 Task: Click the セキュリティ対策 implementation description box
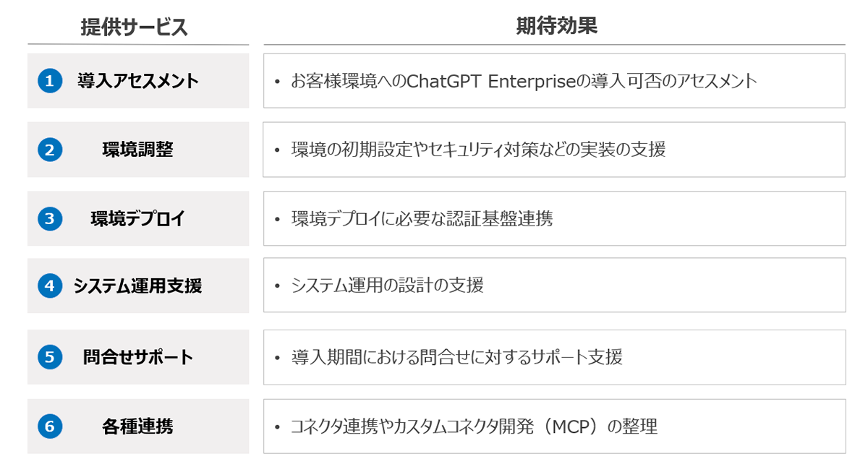(554, 150)
